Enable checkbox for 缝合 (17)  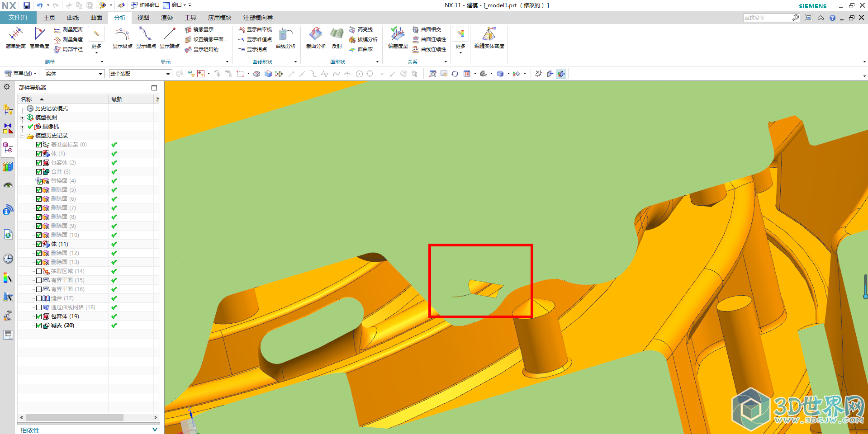pyautogui.click(x=39, y=298)
